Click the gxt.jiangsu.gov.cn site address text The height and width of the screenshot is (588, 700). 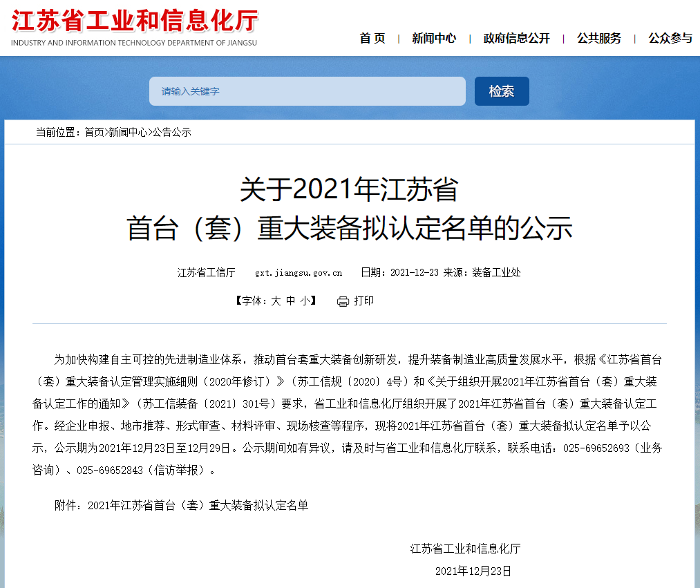click(x=299, y=273)
